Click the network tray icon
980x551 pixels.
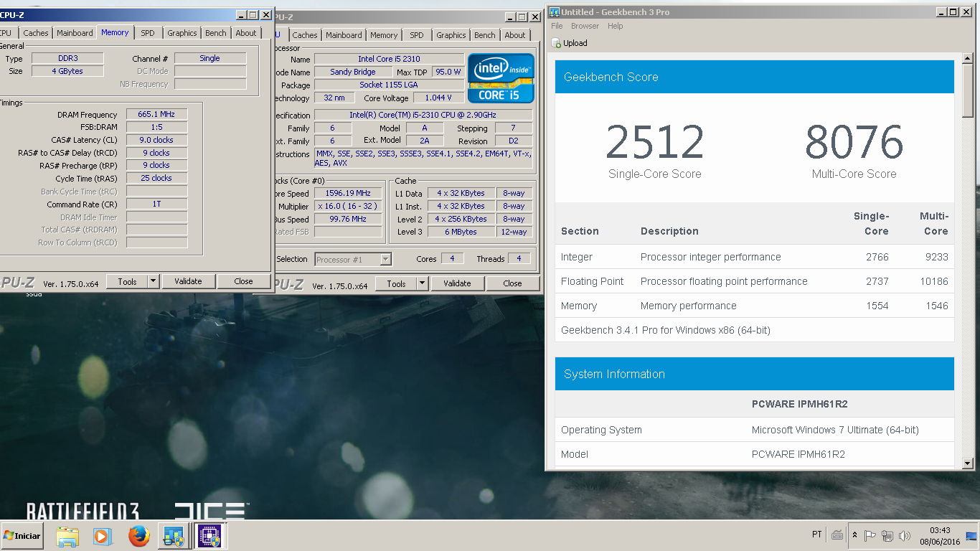[x=887, y=535]
